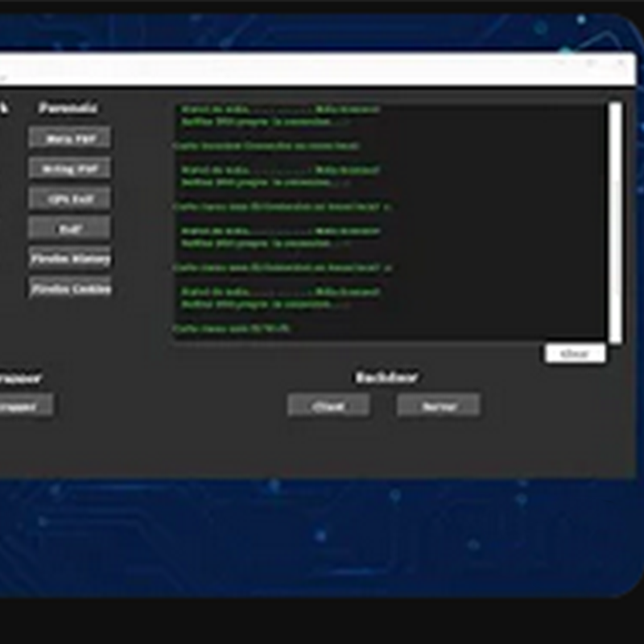Viewport: 644px width, 644px height.
Task: Click the Forensic section heading
Action: [68, 108]
